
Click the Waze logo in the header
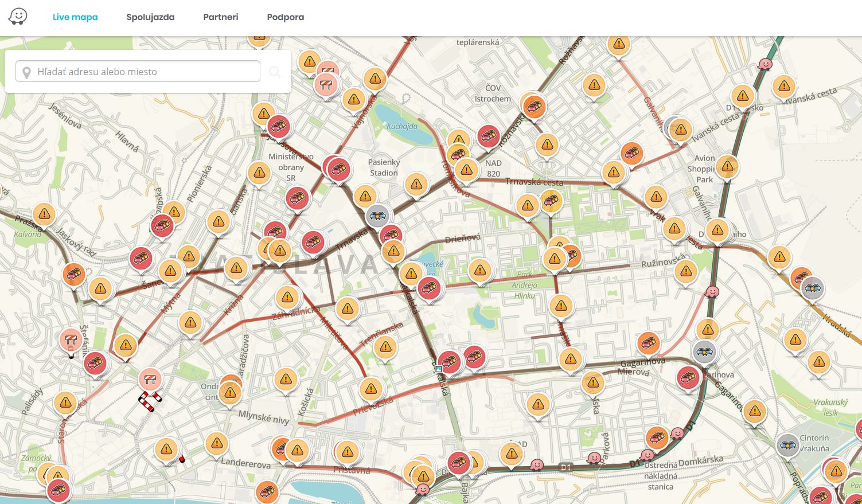[x=18, y=17]
